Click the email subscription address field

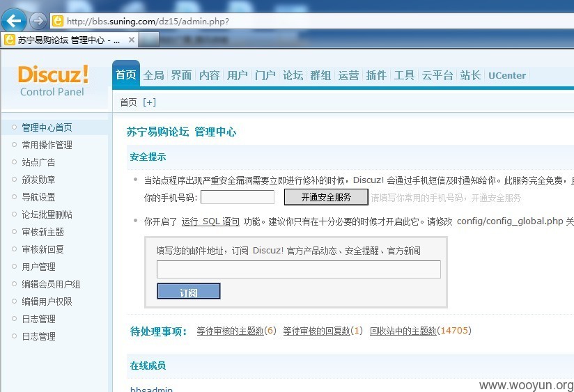(x=298, y=269)
